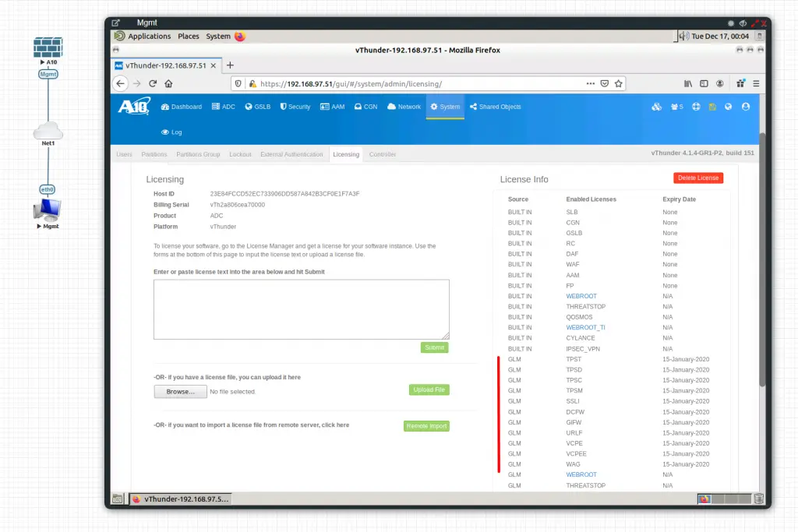Switch to the Partitions Group tab

198,154
